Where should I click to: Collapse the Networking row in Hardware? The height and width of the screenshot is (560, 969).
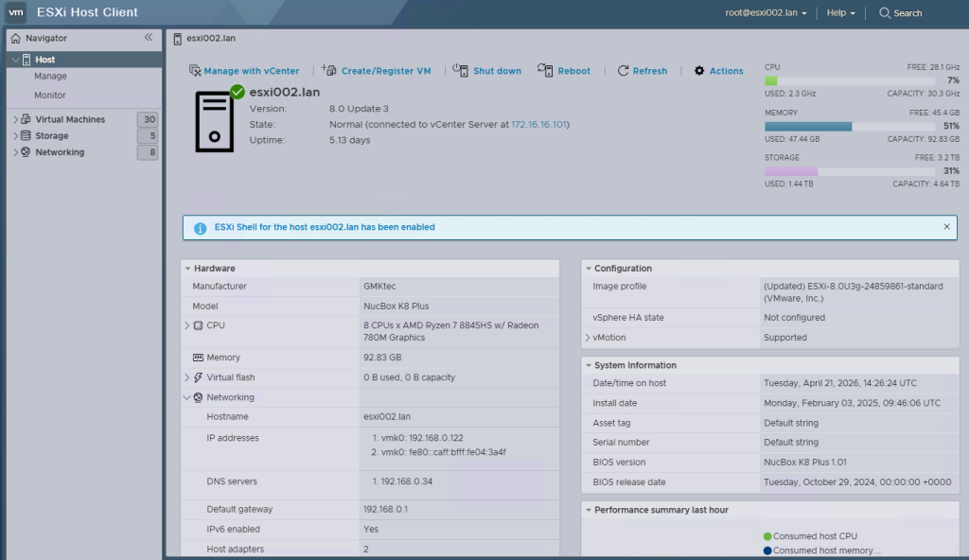coord(186,397)
